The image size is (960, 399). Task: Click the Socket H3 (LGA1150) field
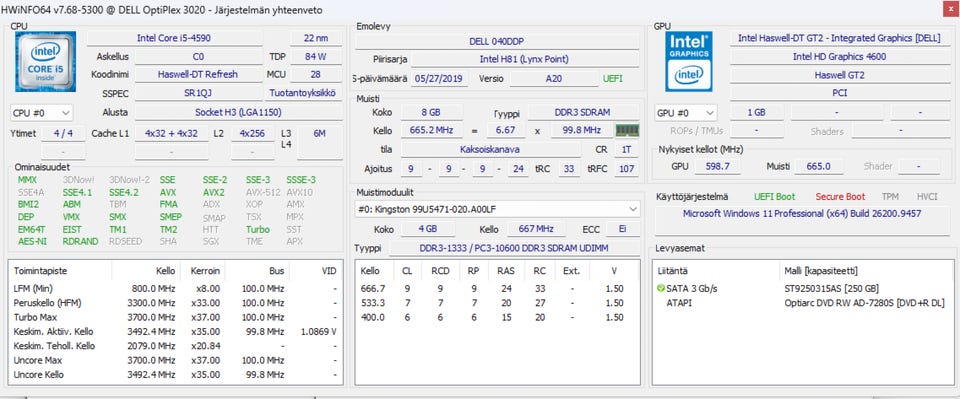(238, 113)
